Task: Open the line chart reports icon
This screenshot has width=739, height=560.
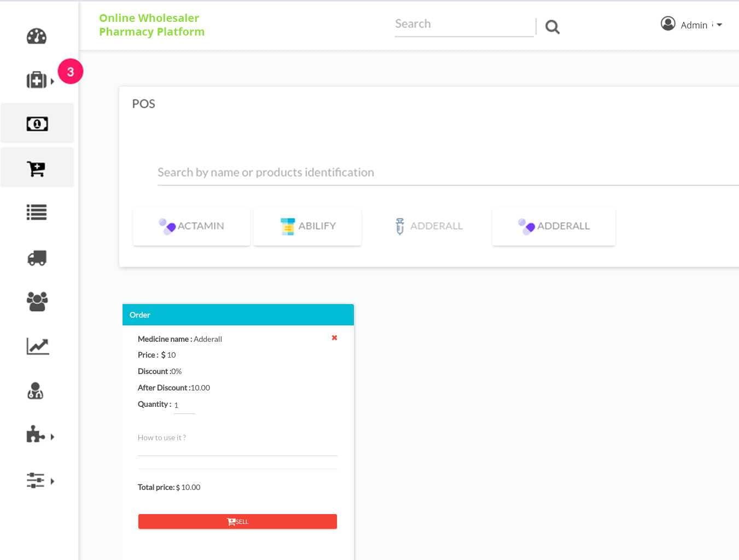Action: (x=38, y=346)
